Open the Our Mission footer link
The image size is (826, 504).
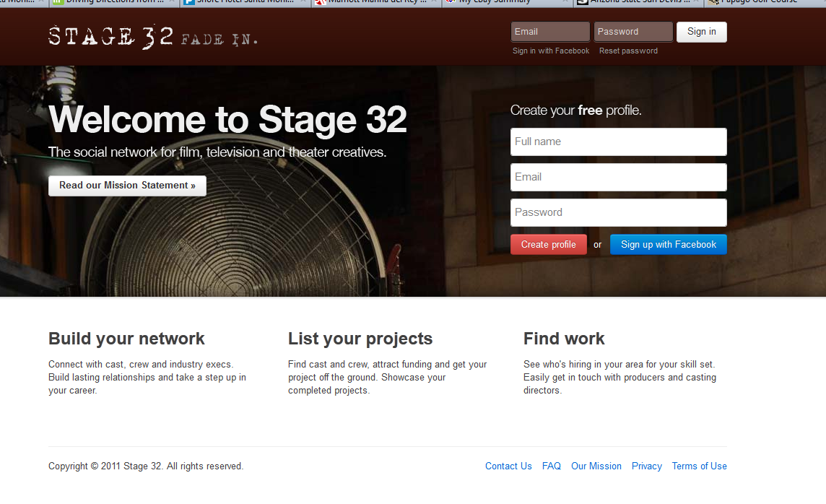coord(596,466)
